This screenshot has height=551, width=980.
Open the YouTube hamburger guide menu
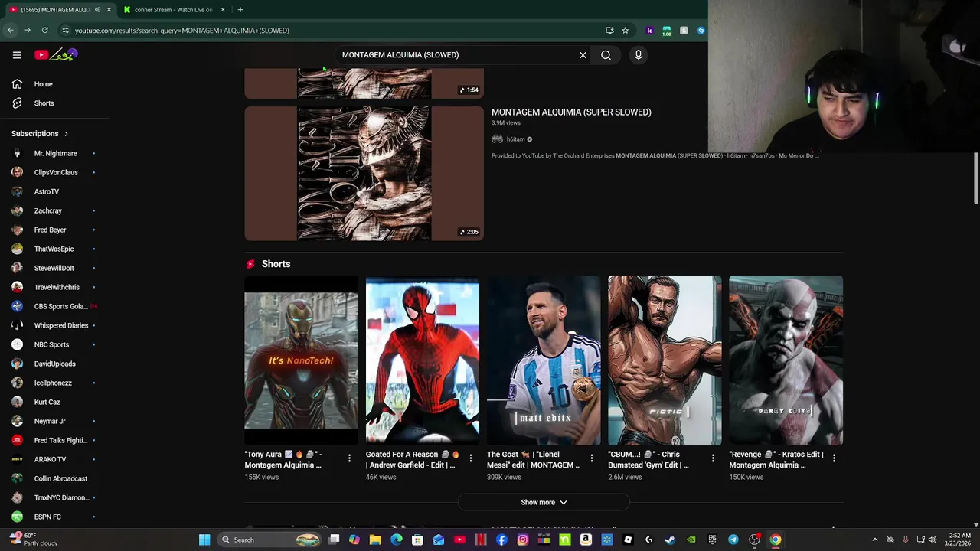(17, 55)
